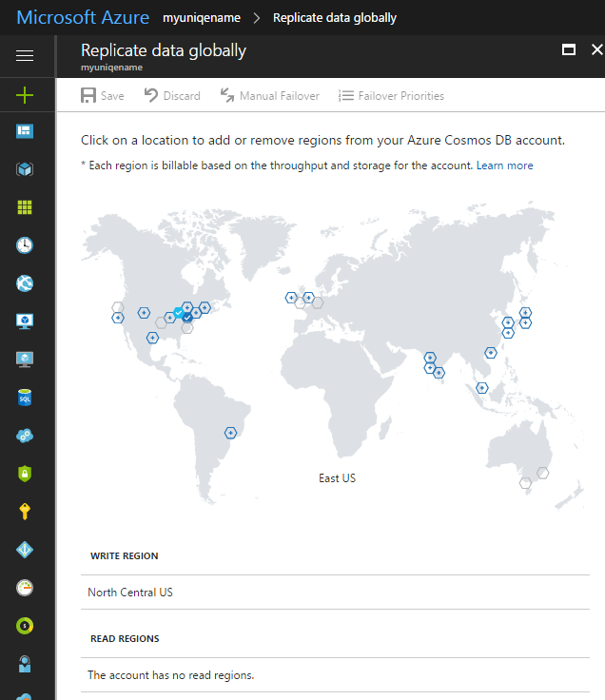605x700 pixels.
Task: Open the Recent clock icon
Action: point(25,245)
